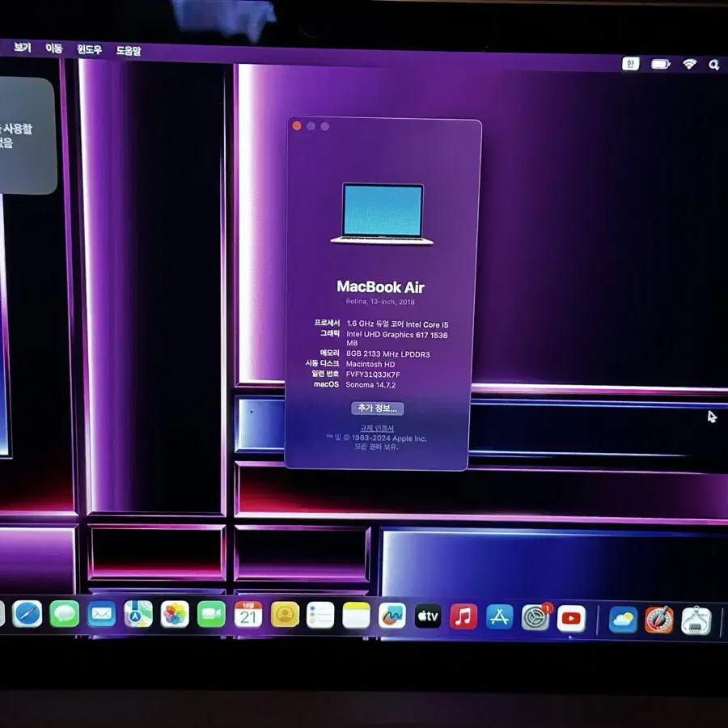This screenshot has height=728, width=728.
Task: Click the macOS version Sonoma 14.7.2
Action: coord(370,384)
